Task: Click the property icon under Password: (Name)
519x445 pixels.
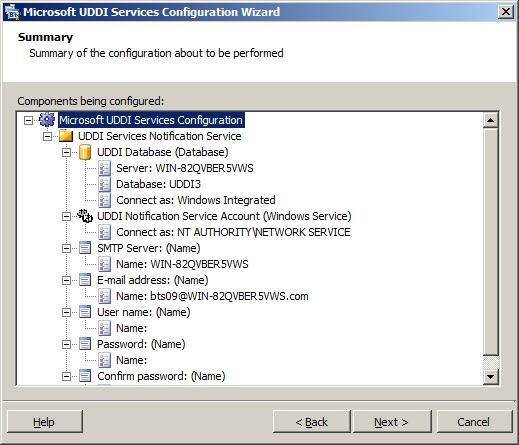Action: (x=104, y=360)
